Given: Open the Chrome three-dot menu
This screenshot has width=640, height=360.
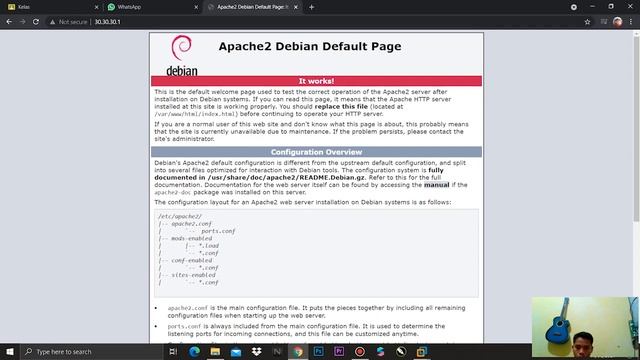Looking at the screenshot, I should [631, 22].
